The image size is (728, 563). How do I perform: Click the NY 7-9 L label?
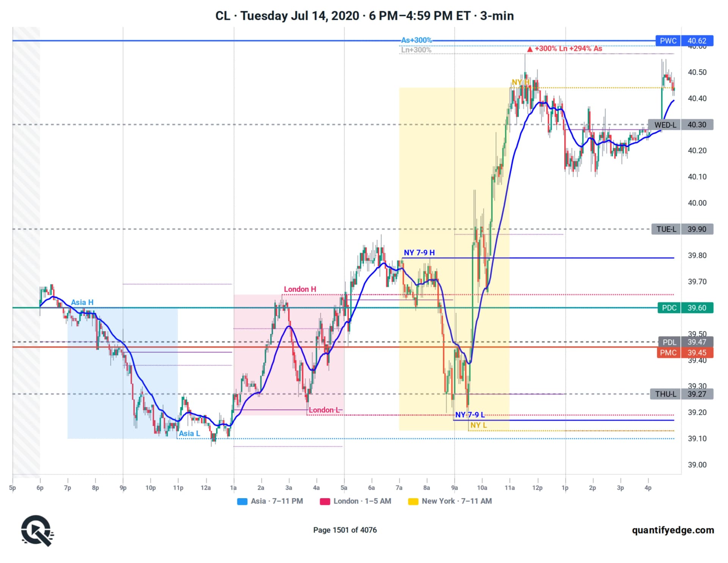click(x=470, y=415)
